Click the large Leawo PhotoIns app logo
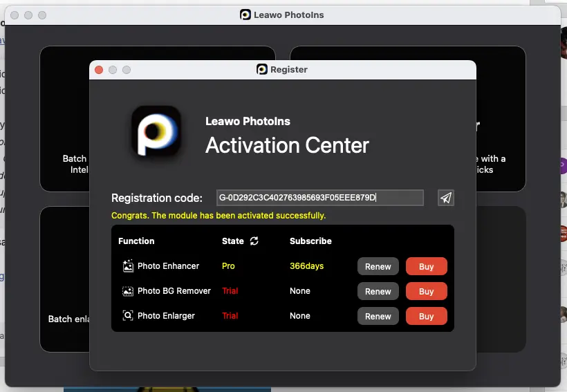The height and width of the screenshot is (392, 567). [x=156, y=131]
